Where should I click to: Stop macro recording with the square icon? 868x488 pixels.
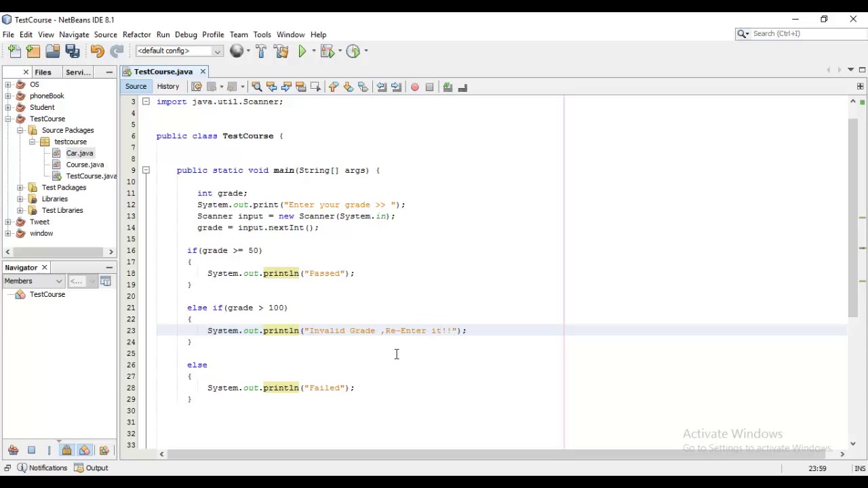pos(429,87)
